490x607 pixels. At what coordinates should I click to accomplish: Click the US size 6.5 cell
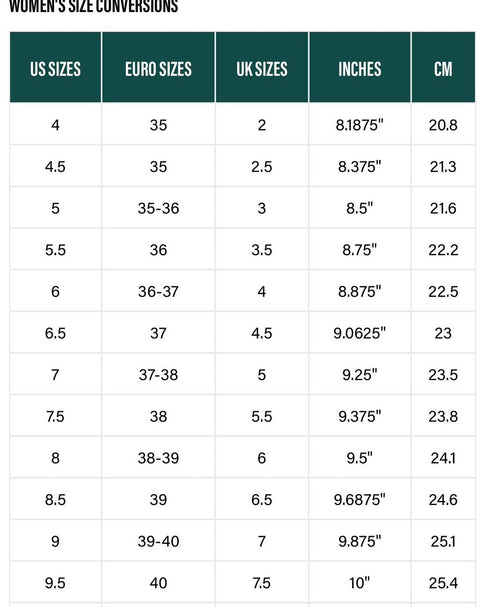click(x=55, y=333)
